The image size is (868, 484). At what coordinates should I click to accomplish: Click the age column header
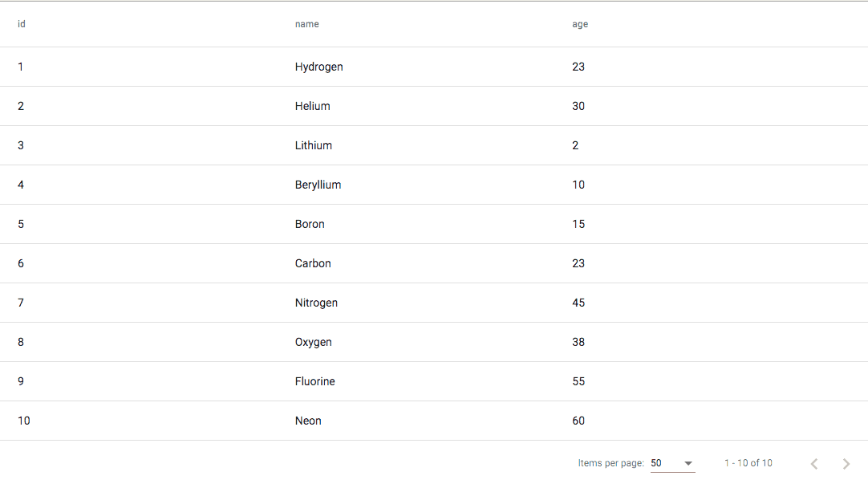579,24
